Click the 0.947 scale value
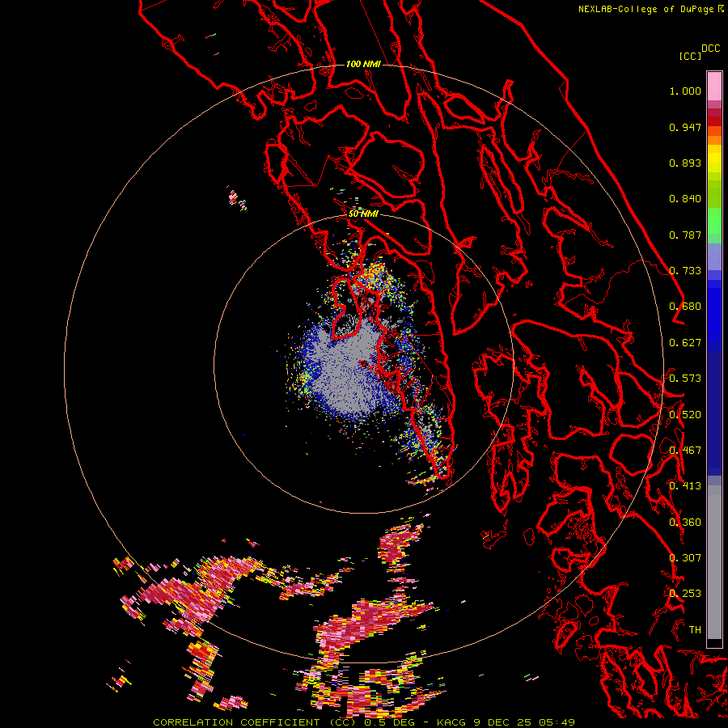This screenshot has height=728, width=728. point(685,127)
